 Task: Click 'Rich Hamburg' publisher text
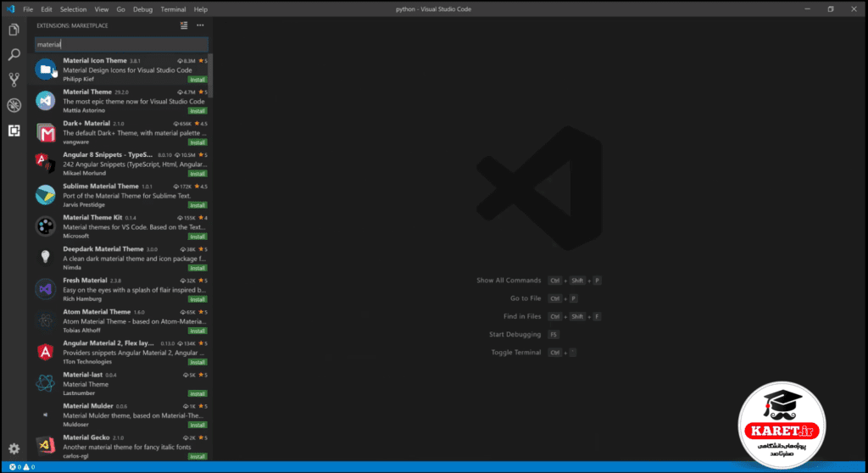click(82, 298)
